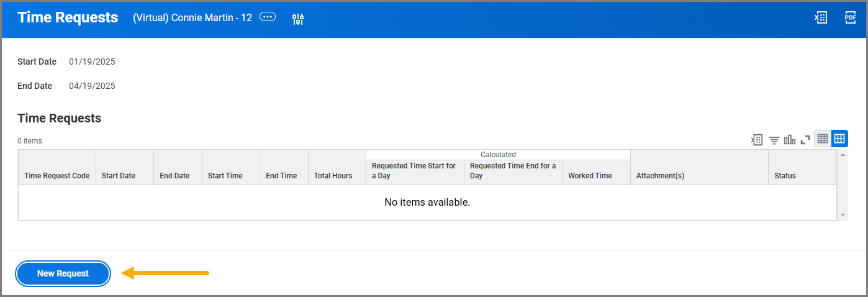Sort by Time Request Code column header
This screenshot has height=297, width=868.
coord(57,176)
